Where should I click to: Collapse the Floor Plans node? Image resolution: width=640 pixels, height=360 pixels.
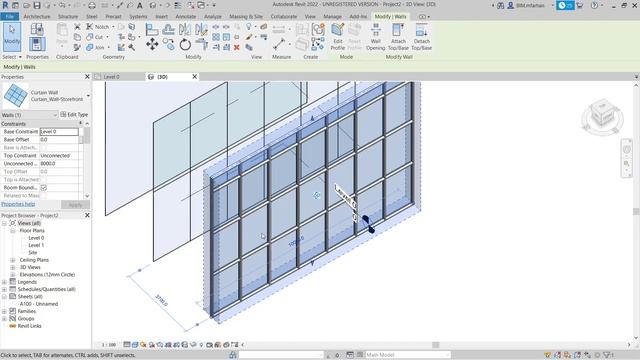(13, 231)
